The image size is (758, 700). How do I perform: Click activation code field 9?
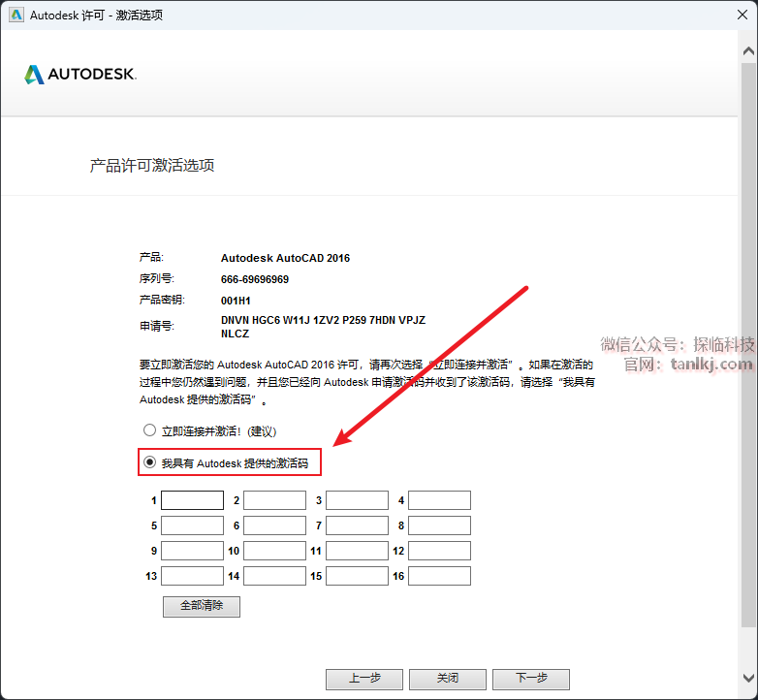coord(192,551)
